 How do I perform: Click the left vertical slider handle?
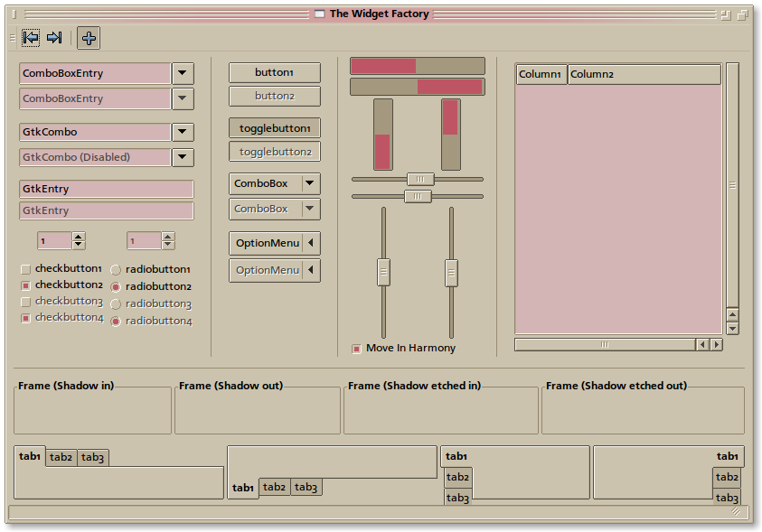pyautogui.click(x=383, y=272)
